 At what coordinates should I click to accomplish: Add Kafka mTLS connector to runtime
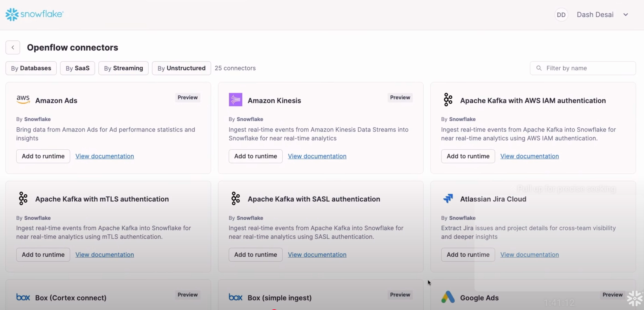[x=43, y=255]
